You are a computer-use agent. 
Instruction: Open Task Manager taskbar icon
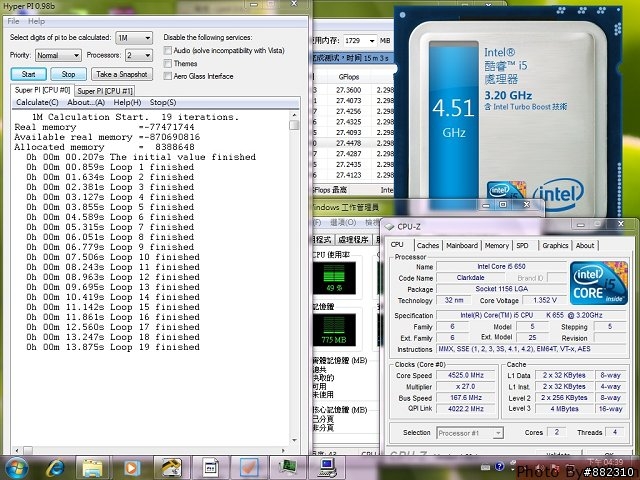point(287,468)
